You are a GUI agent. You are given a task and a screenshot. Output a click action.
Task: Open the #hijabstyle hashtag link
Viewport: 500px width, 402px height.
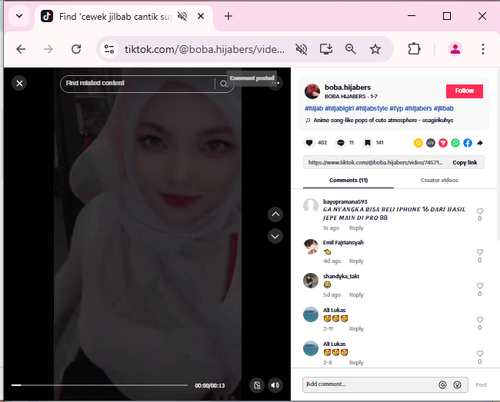click(371, 108)
